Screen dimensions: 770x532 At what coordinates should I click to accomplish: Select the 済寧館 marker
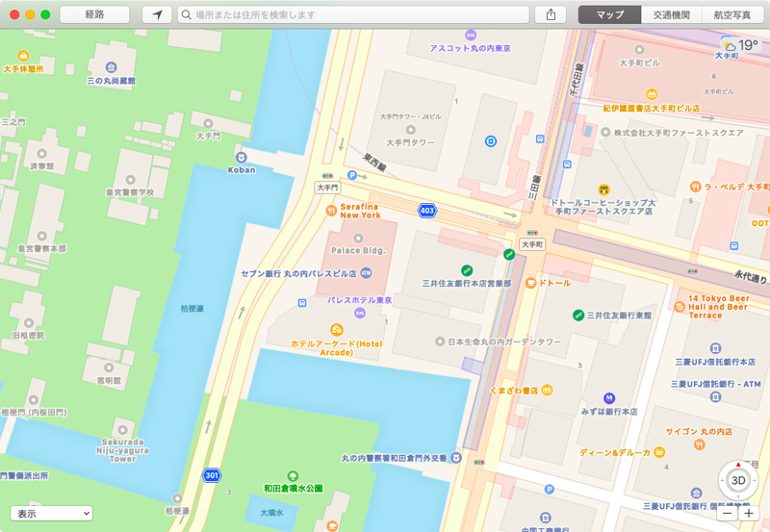42,154
